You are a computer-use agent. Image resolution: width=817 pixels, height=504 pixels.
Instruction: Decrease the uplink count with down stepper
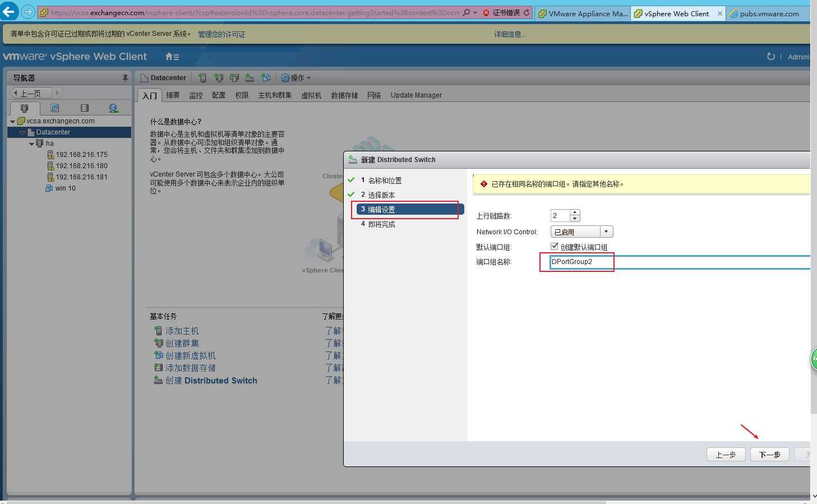tap(575, 218)
